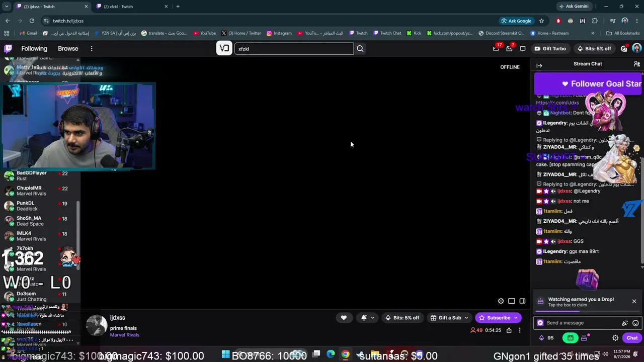Screen dimensions: 644x362
Task: Click the Gift Turbo button
Action: tap(550, 49)
